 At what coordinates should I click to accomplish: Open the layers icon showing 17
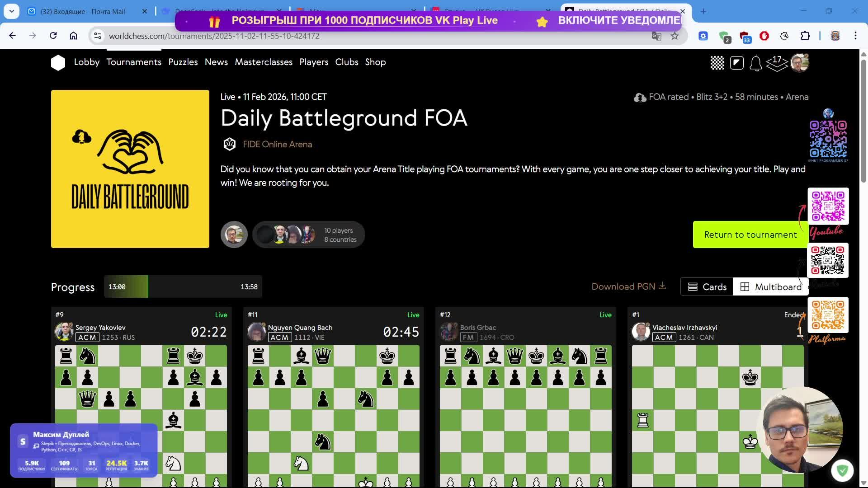[x=777, y=63]
